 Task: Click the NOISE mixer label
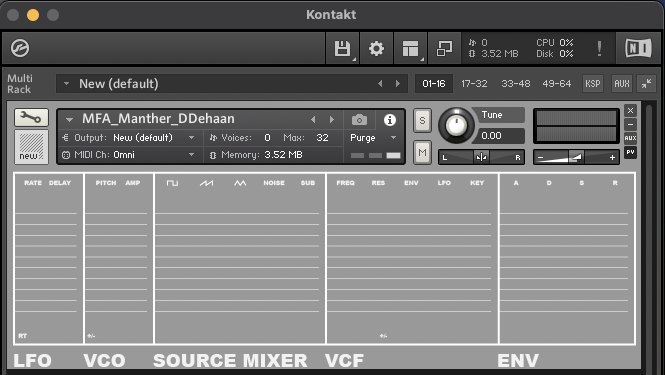pos(274,183)
